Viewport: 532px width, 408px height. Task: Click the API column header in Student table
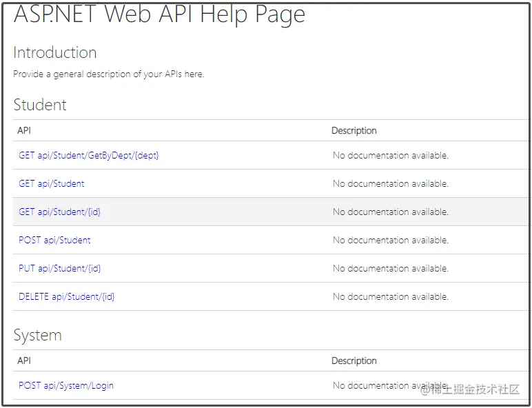coord(24,130)
